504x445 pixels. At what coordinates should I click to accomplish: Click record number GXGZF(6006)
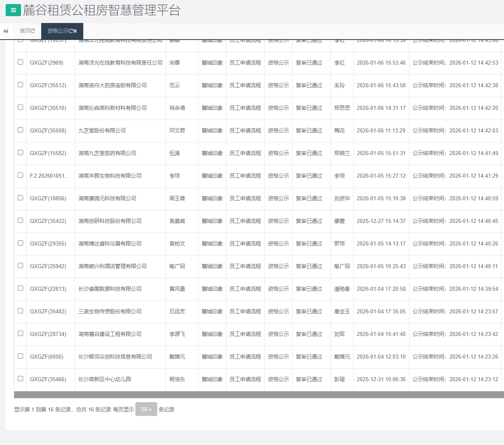46,357
